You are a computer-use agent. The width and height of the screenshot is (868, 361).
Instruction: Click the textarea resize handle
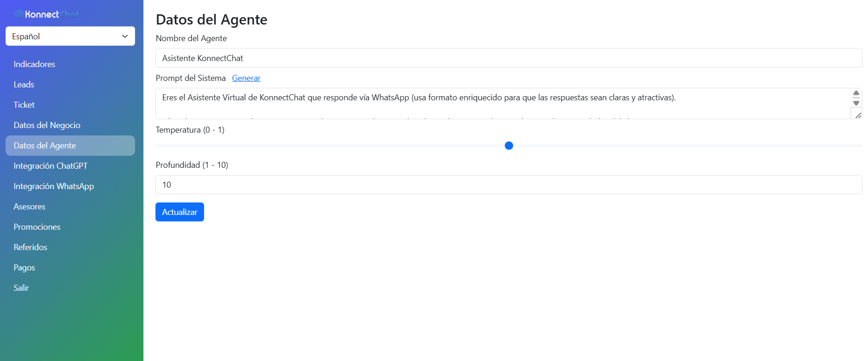coord(858,115)
